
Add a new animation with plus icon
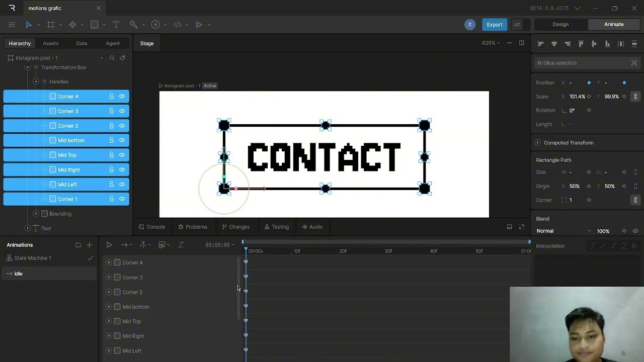(90, 245)
